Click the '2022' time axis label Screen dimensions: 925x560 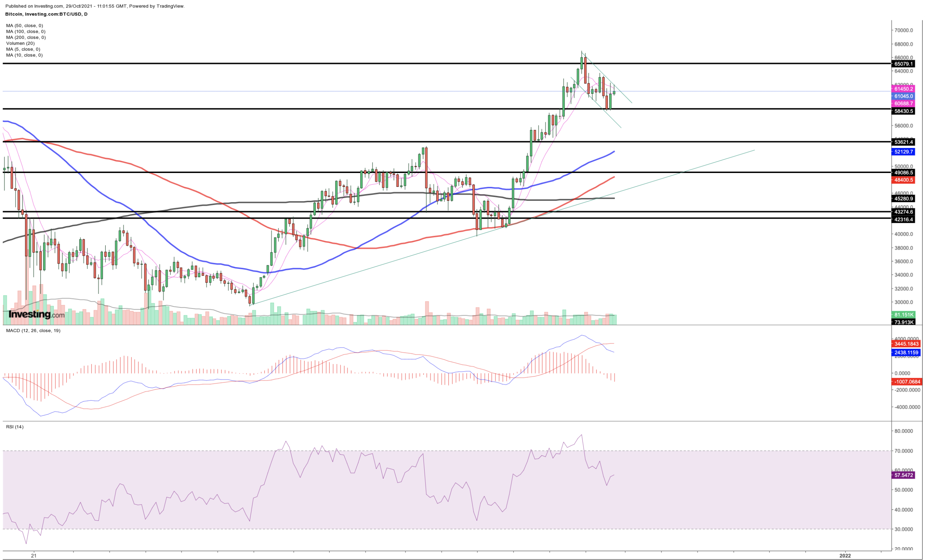[x=845, y=556]
